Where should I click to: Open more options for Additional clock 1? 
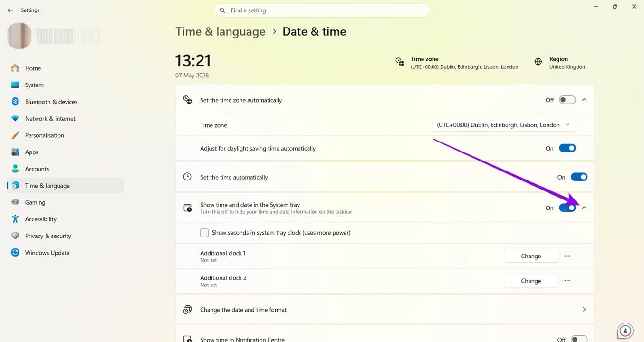coord(567,256)
